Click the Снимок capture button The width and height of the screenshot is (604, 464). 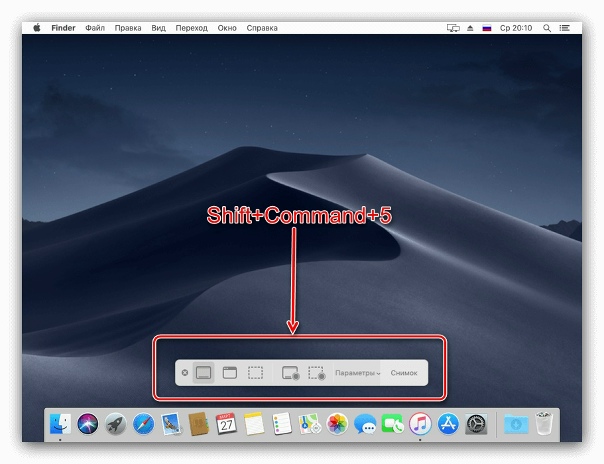(x=404, y=373)
